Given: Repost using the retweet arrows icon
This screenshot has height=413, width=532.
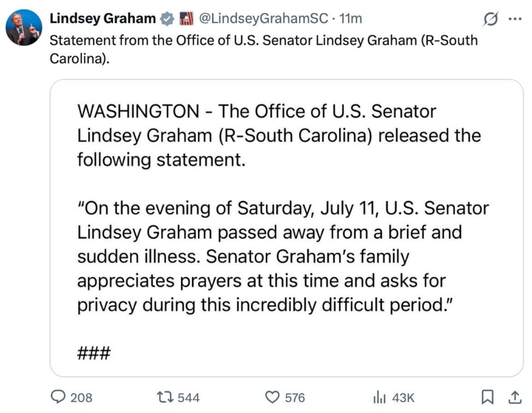Looking at the screenshot, I should click(165, 397).
